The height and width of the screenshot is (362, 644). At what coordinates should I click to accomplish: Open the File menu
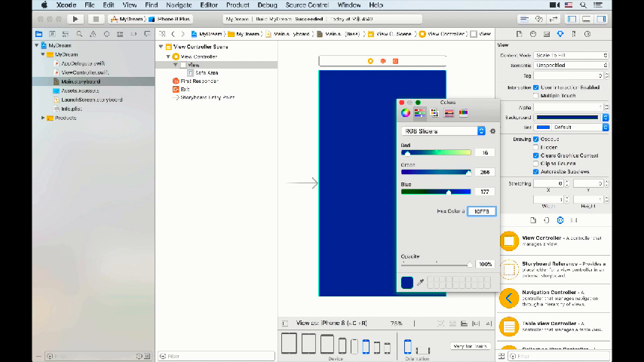click(90, 5)
